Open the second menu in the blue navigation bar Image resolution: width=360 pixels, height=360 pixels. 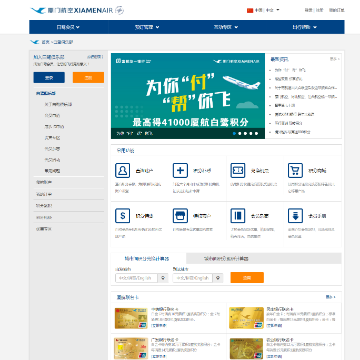(x=147, y=27)
